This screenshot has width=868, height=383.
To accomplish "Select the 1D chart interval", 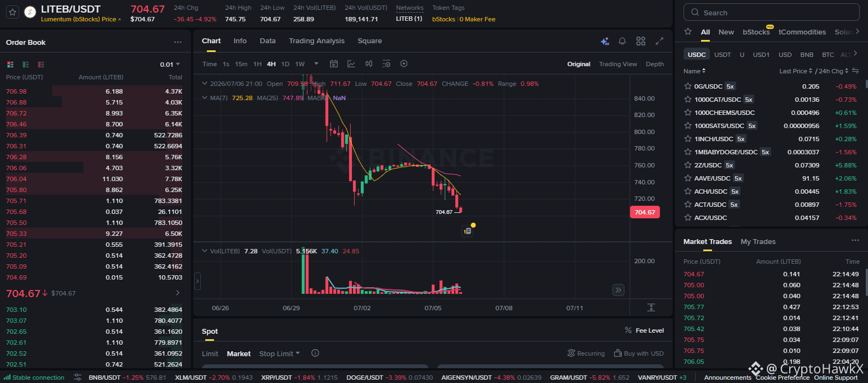I will (285, 64).
